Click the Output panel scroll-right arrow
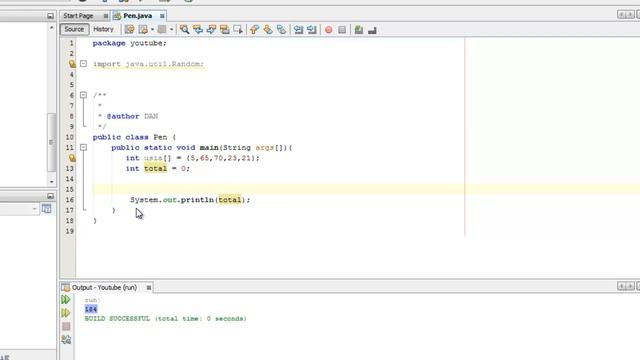Screen dimensions: 640x360 coord(630,286)
